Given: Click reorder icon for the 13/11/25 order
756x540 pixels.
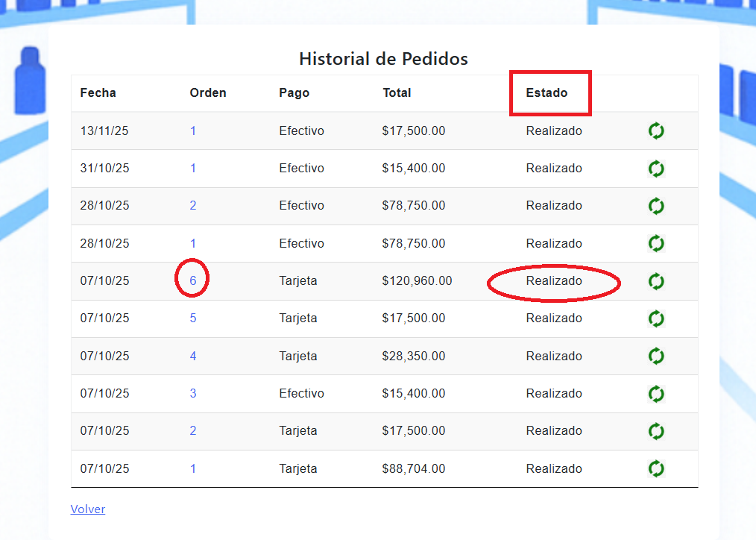Looking at the screenshot, I should pyautogui.click(x=655, y=131).
